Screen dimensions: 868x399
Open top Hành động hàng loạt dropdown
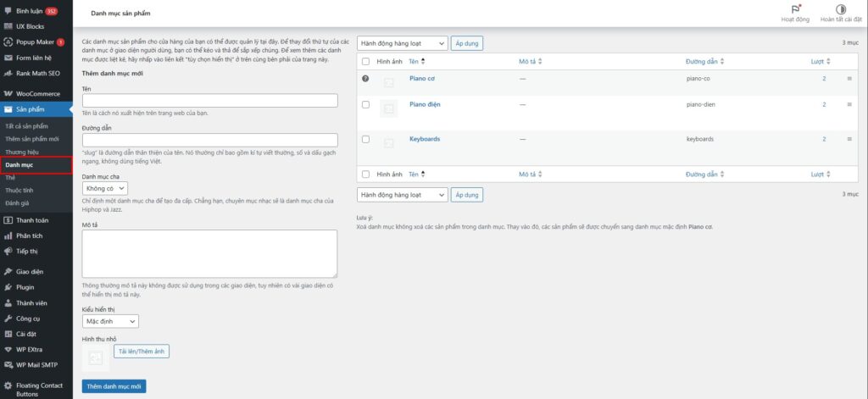[x=402, y=43]
